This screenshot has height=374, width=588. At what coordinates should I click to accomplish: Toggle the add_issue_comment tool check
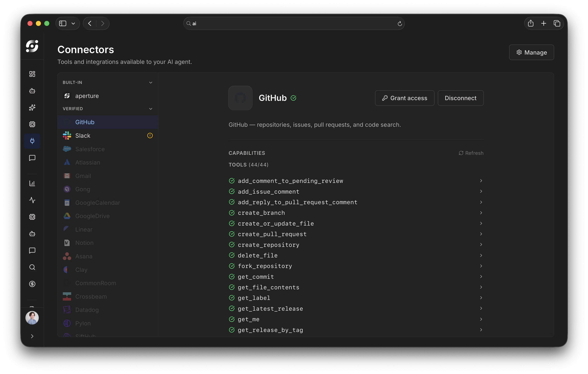(x=232, y=191)
